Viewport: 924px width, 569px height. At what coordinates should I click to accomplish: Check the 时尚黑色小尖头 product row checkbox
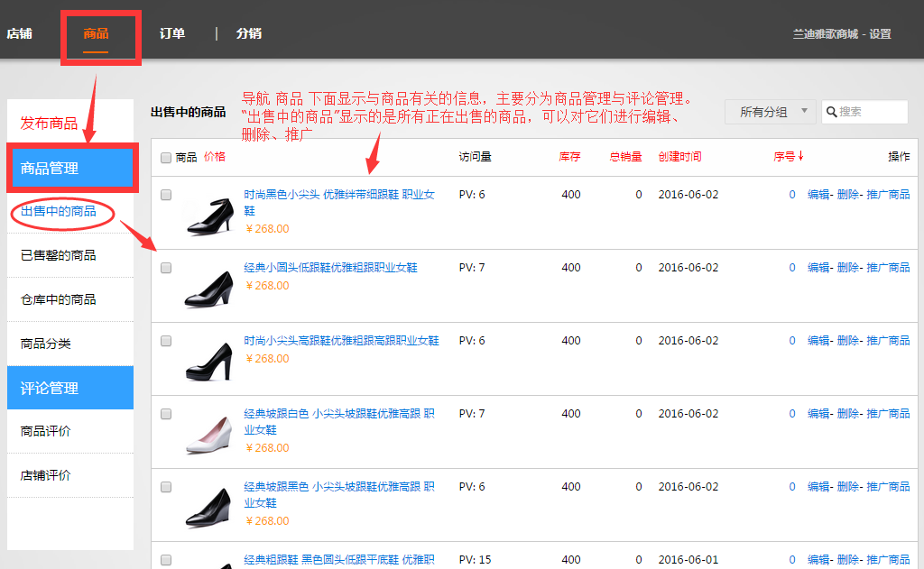pyautogui.click(x=166, y=195)
